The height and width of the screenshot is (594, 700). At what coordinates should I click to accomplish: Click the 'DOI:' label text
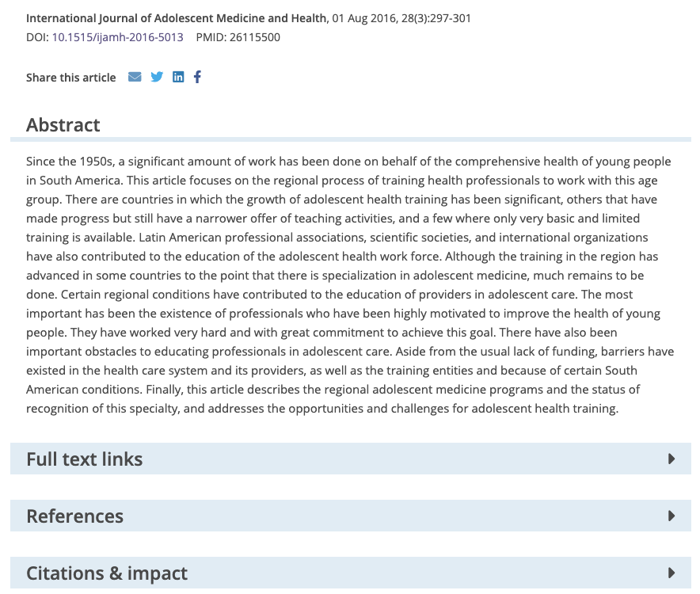coord(37,37)
